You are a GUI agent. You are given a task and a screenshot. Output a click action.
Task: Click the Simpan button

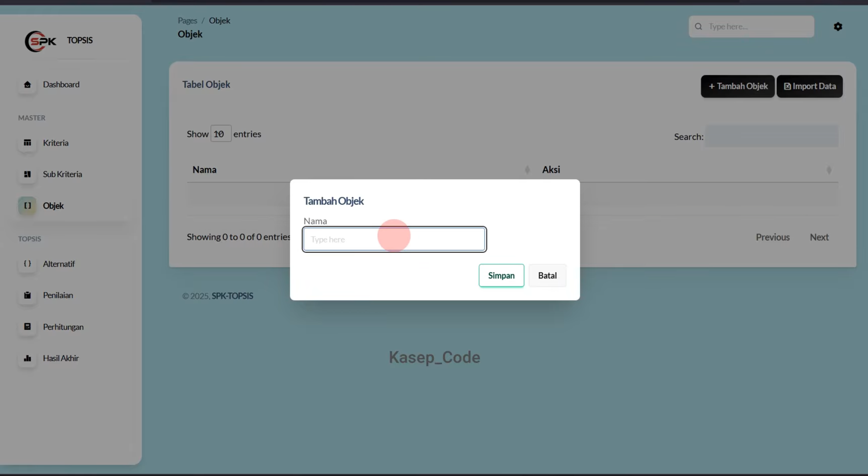point(501,275)
